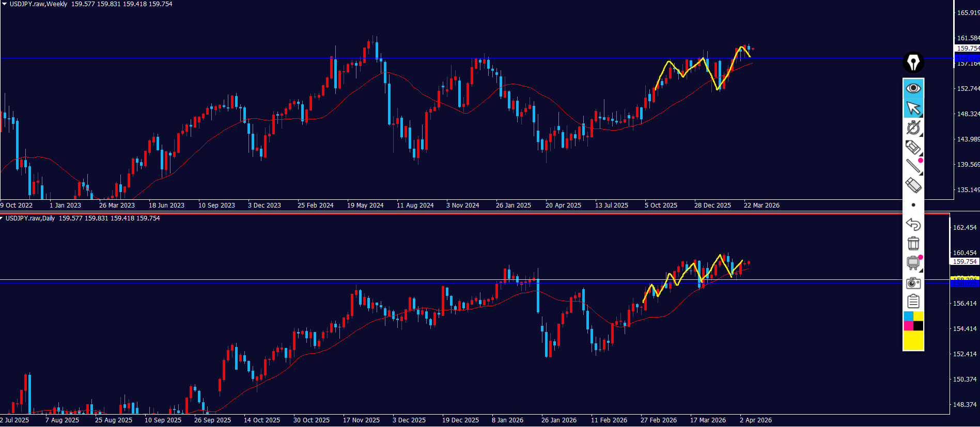Image resolution: width=980 pixels, height=427 pixels.
Task: Expand the USDJPY Daily chart title arrow
Action: click(2, 218)
